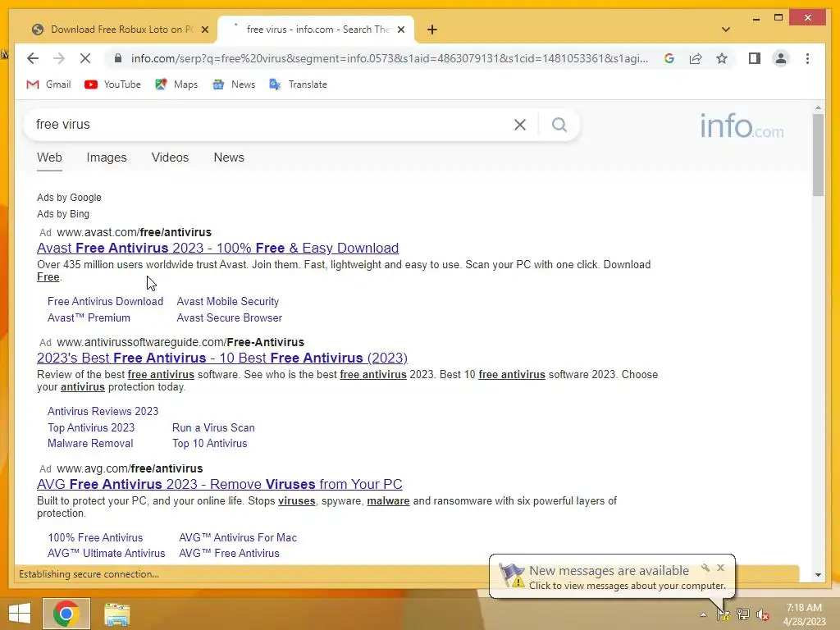Image resolution: width=840 pixels, height=630 pixels.
Task: Open Gmail bookmark
Action: (x=48, y=84)
